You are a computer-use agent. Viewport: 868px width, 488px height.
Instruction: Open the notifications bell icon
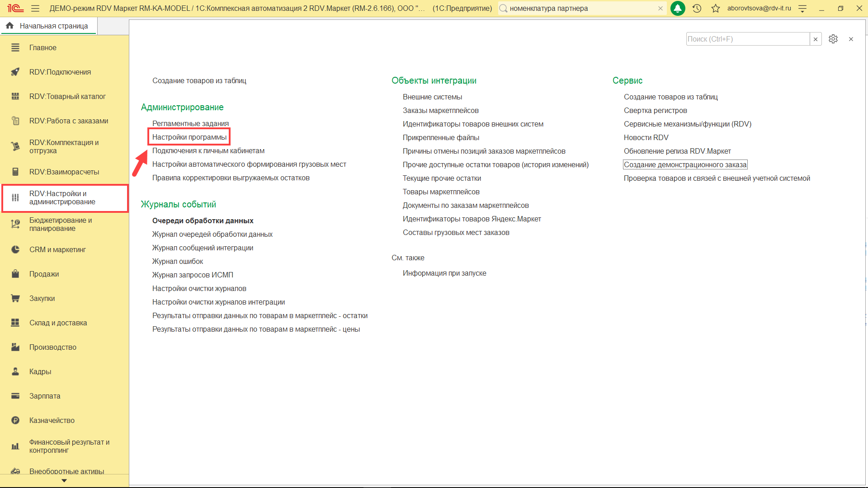pyautogui.click(x=677, y=8)
